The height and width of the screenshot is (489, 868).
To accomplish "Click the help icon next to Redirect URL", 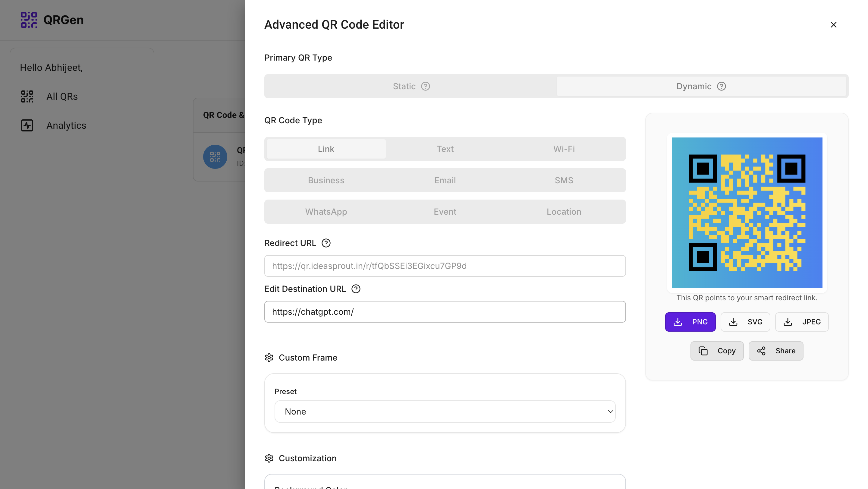I will point(326,243).
